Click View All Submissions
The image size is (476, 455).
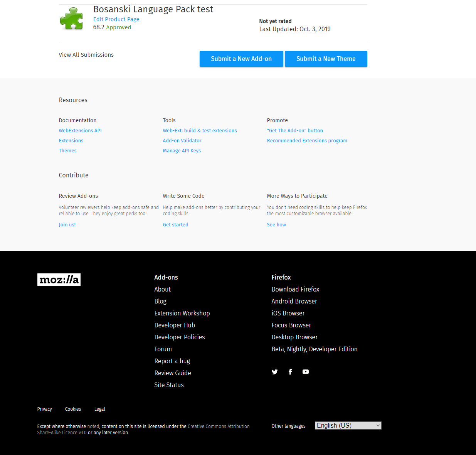click(x=86, y=54)
